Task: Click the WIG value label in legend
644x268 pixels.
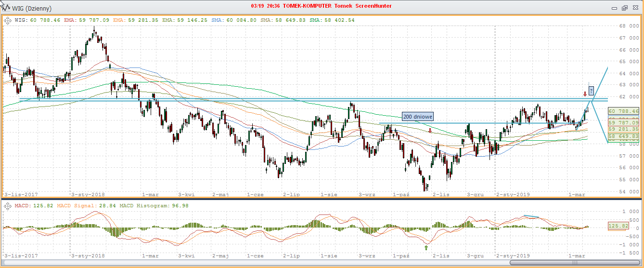Action: click(38, 20)
